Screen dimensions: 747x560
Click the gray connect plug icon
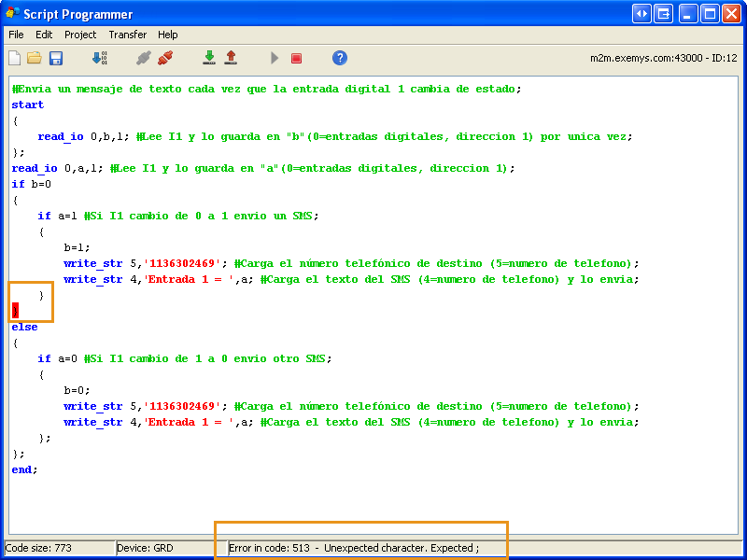click(144, 58)
